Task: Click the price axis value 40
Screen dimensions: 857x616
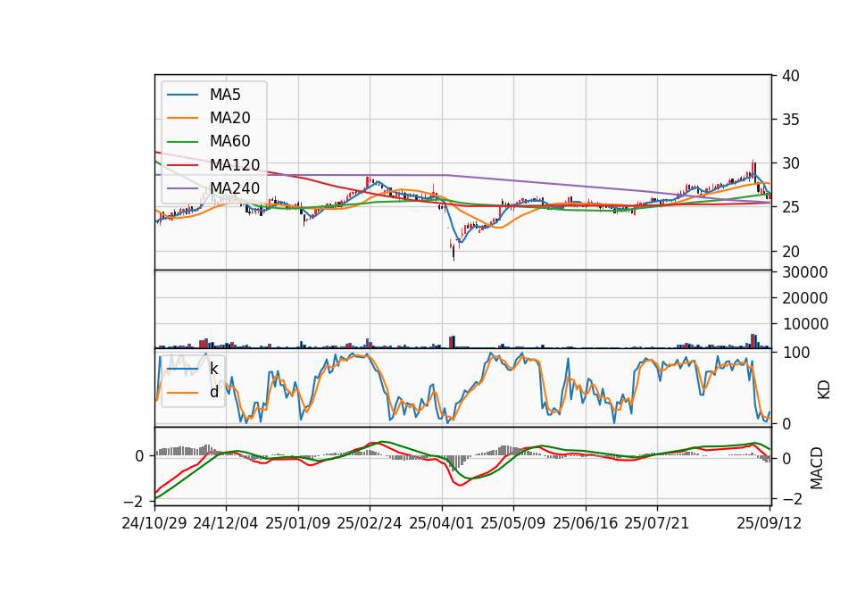Action: tap(791, 76)
